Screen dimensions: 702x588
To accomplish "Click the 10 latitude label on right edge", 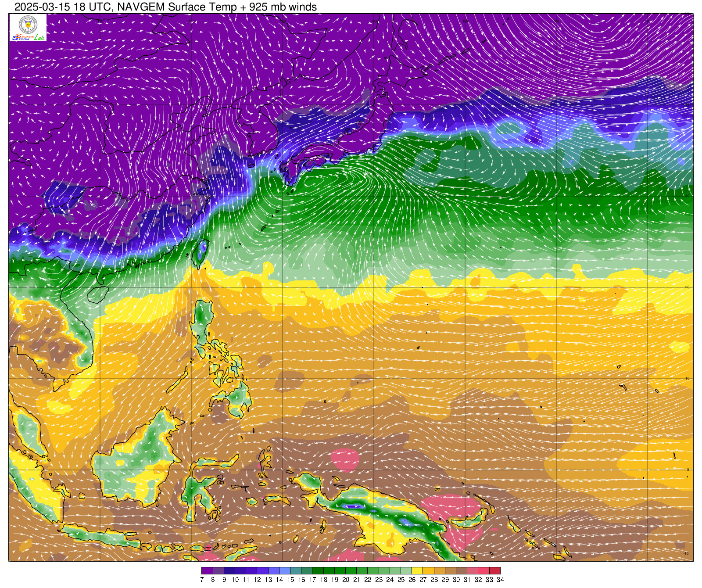I will point(687,378).
